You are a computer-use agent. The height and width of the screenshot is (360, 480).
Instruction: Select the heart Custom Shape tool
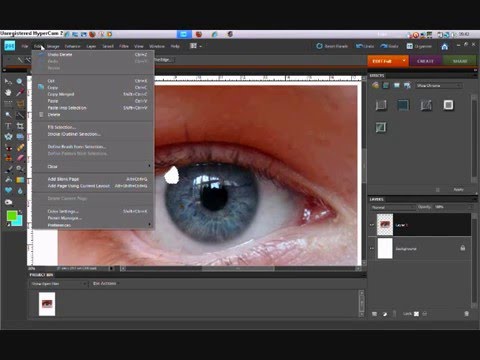click(8, 191)
